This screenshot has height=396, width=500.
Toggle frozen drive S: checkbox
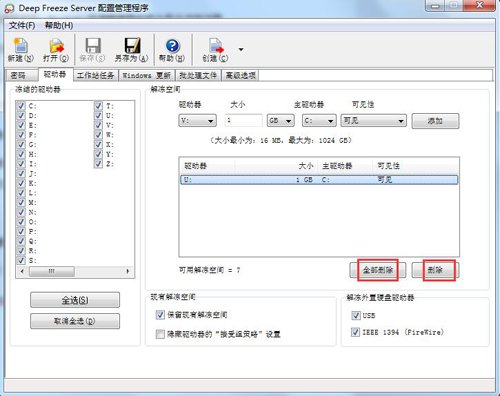pyautogui.click(x=21, y=260)
